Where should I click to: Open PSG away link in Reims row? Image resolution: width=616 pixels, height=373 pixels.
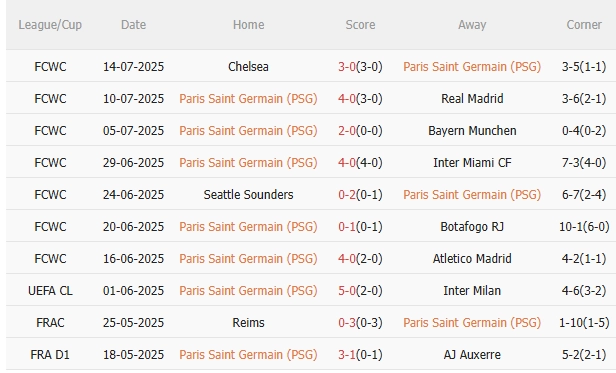point(472,323)
